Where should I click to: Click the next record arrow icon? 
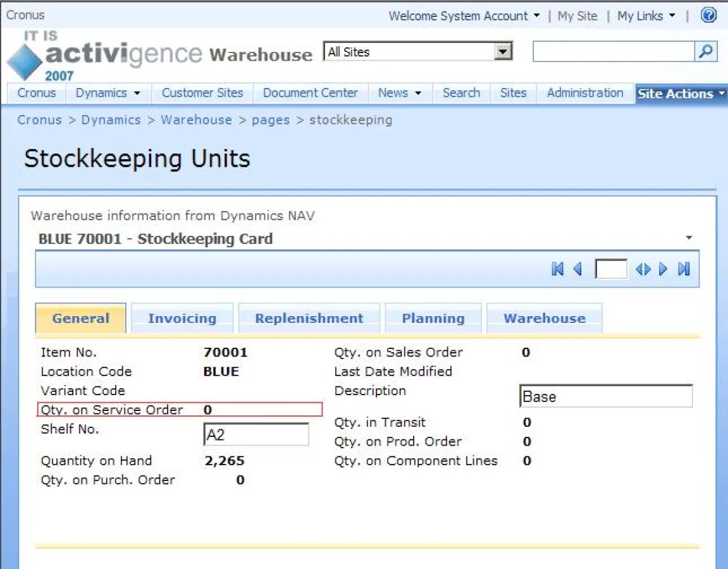tap(663, 269)
